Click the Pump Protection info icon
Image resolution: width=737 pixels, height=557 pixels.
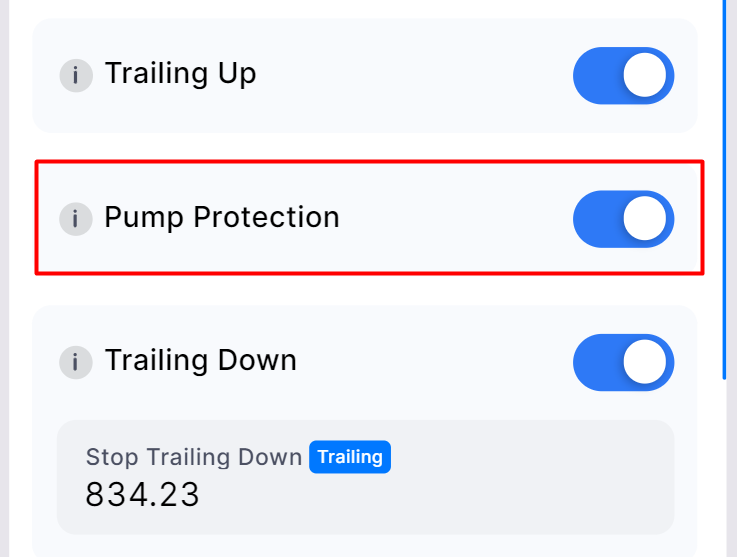click(76, 218)
